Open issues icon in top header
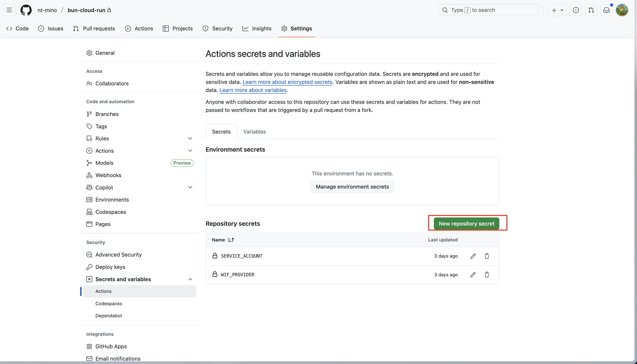The width and height of the screenshot is (637, 364). (576, 10)
